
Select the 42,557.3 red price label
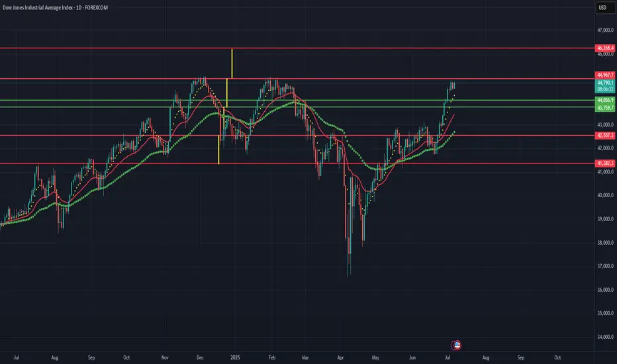pyautogui.click(x=605, y=136)
